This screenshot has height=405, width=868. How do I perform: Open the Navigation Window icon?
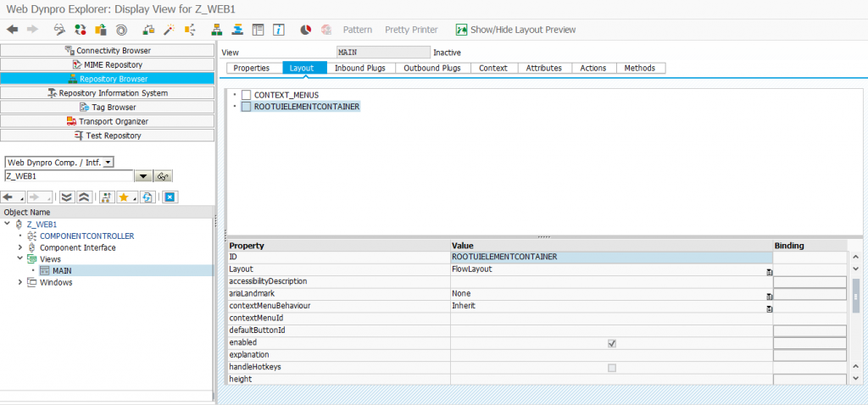237,30
